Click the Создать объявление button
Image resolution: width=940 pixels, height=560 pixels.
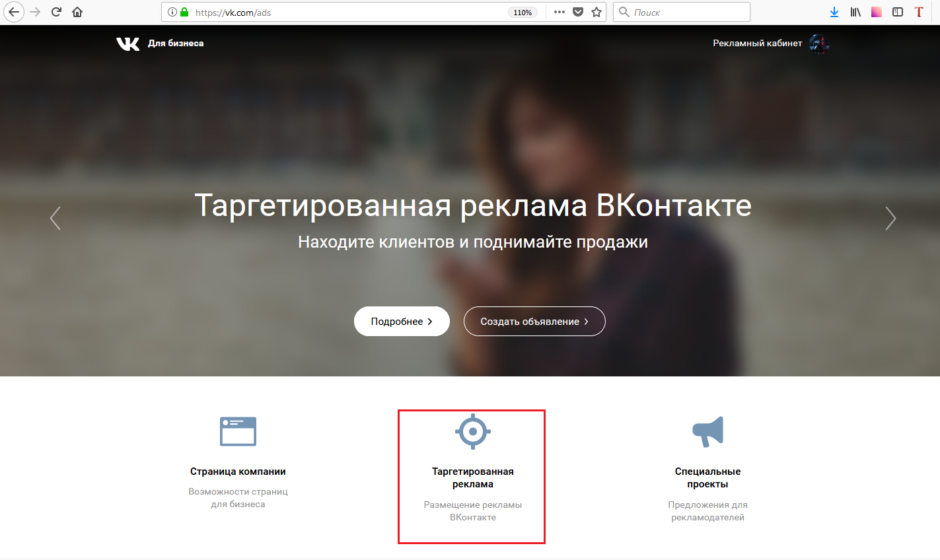(x=534, y=321)
